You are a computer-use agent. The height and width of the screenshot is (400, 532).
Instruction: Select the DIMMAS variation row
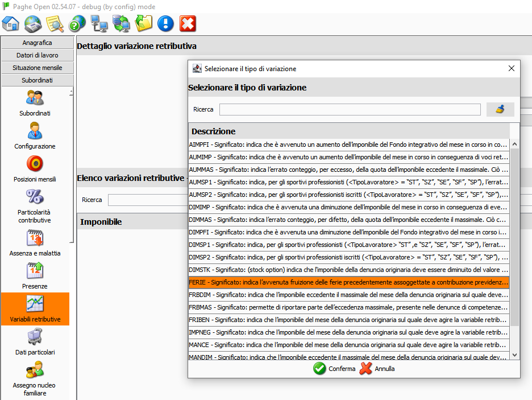coord(349,220)
